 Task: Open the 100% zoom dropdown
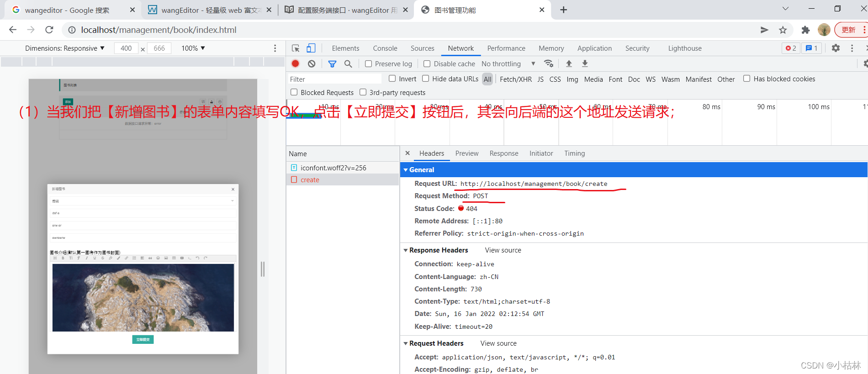193,48
